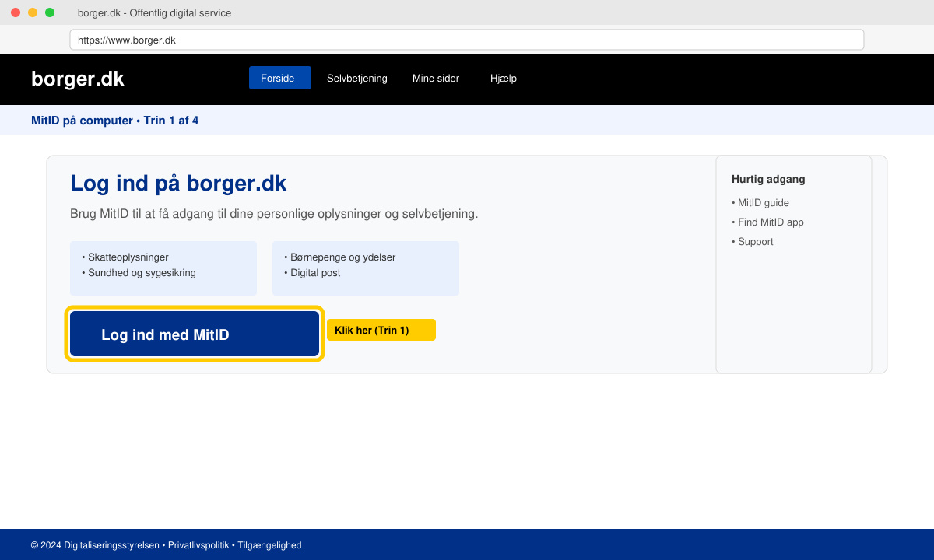Click the Sundhed og sygesikring item
The image size is (934, 560).
click(x=139, y=273)
